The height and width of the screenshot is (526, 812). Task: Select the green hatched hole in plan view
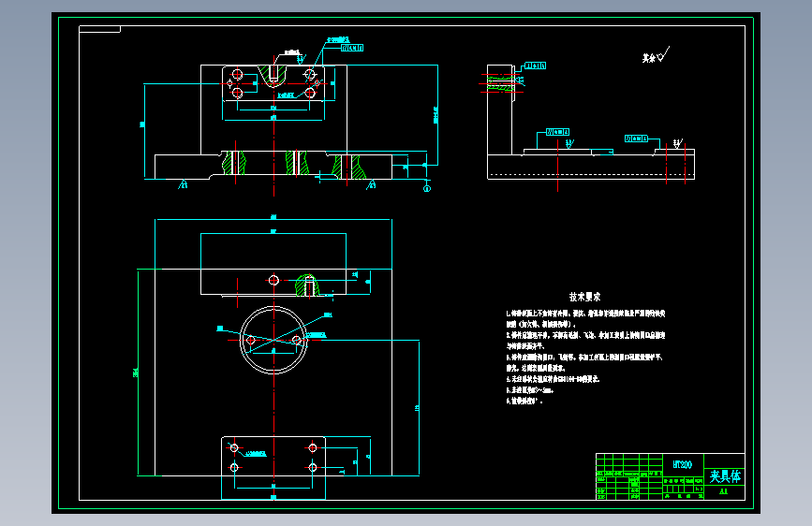pos(307,285)
